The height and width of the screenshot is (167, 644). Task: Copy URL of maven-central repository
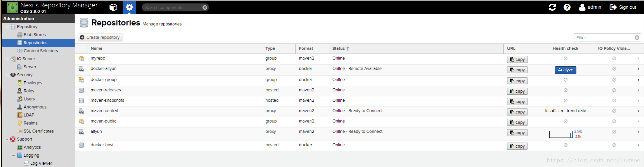pyautogui.click(x=517, y=112)
